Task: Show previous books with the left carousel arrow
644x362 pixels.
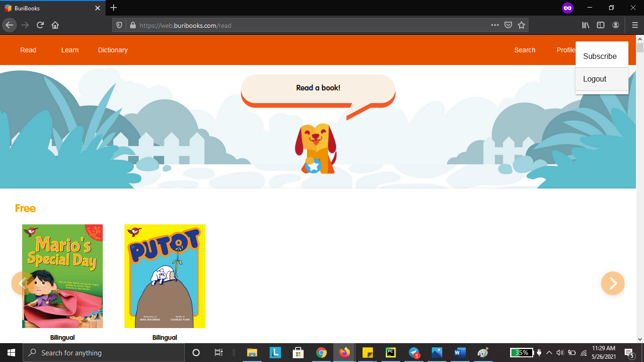Action: click(x=23, y=283)
